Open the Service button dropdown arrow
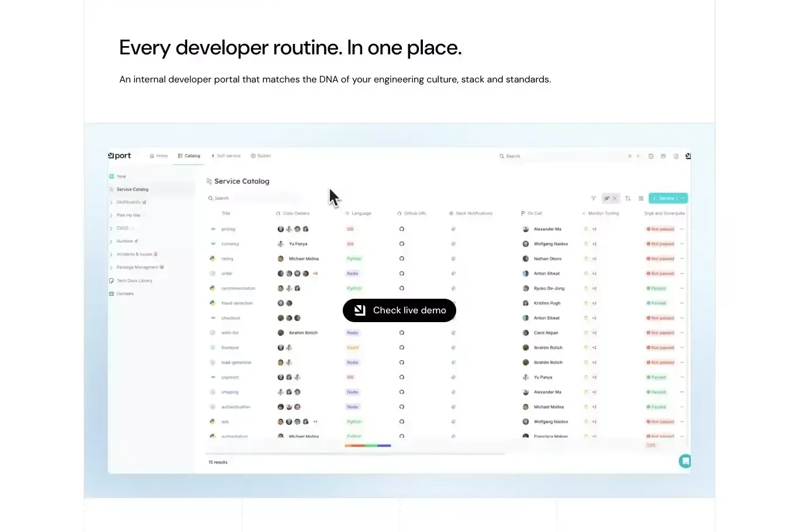The width and height of the screenshot is (799, 532). tap(683, 198)
